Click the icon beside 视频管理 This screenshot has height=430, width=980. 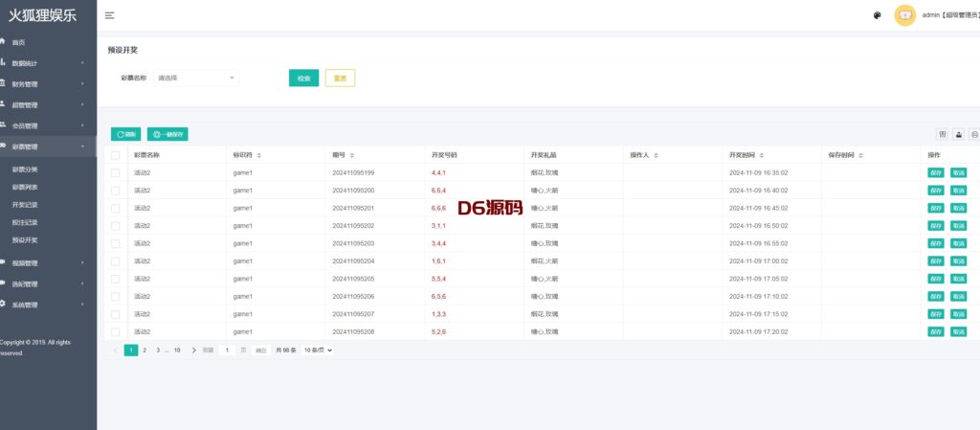pyautogui.click(x=3, y=262)
